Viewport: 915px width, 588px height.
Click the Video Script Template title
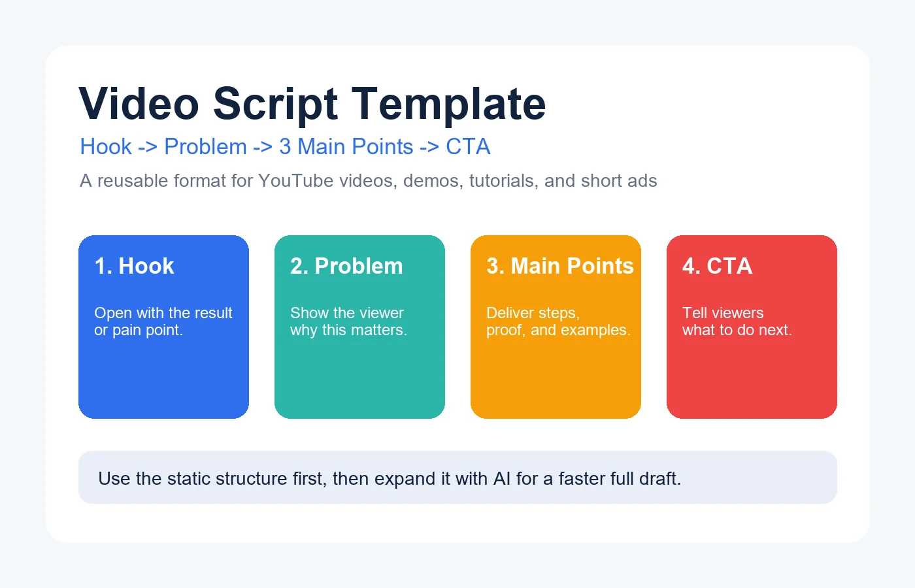(x=312, y=105)
